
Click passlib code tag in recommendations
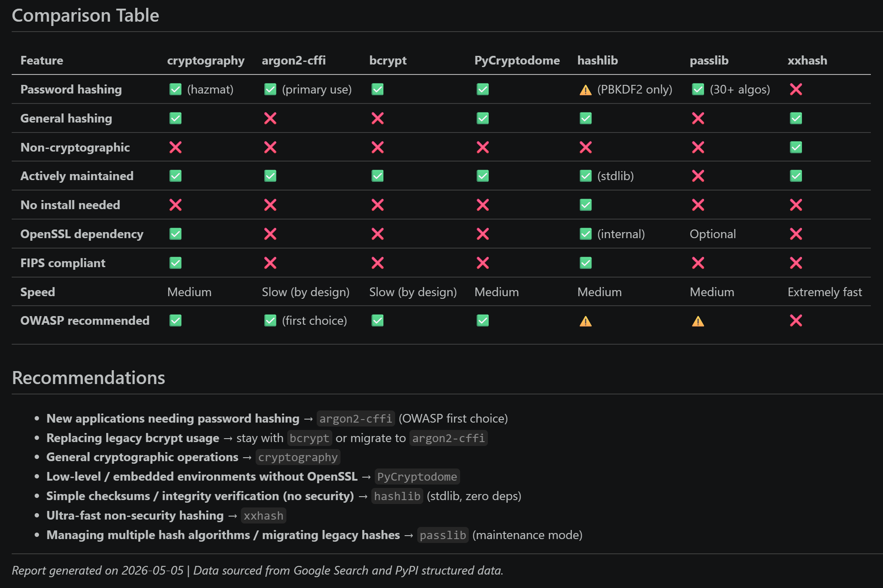[x=443, y=535]
